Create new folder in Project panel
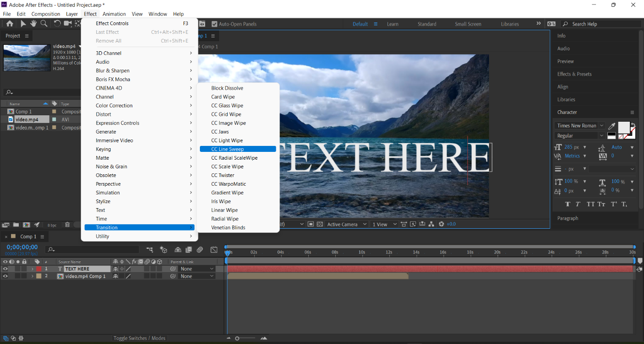Viewport: 644px width, 344px height. click(x=16, y=225)
